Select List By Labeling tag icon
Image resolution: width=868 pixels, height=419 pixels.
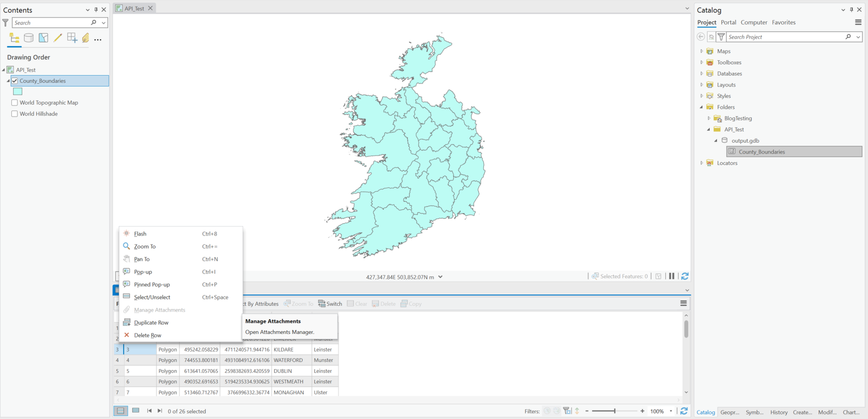coord(86,38)
